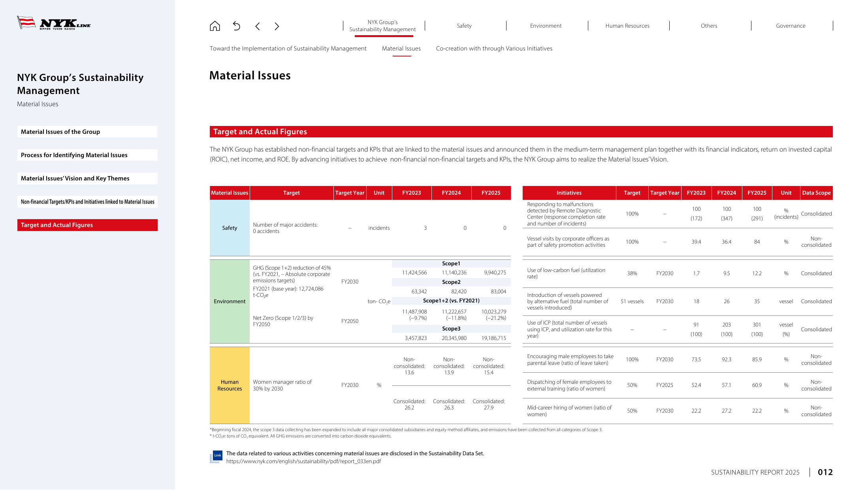Screen dimensions: 868x490
Task: Click the Data Scope column header
Action: tap(816, 193)
